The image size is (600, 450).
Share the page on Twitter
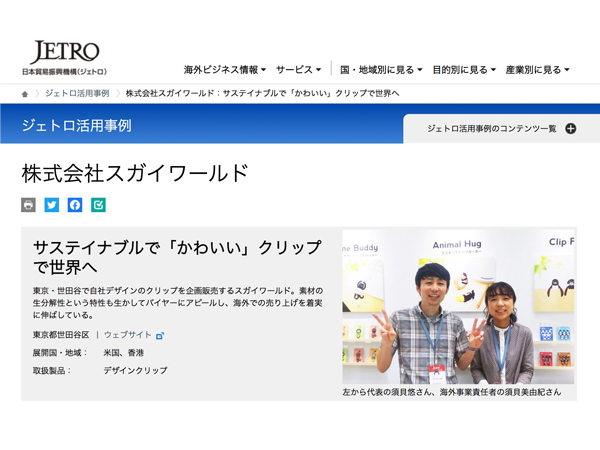tap(52, 205)
